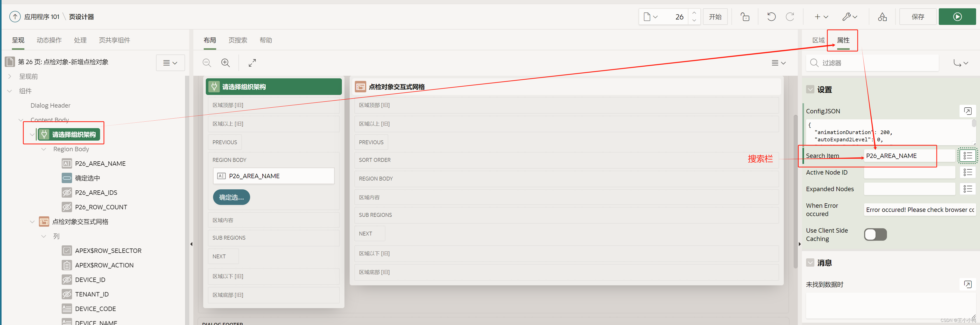Screen dimensions: 980x325
Task: Collapse the Region Body node
Action: pos(44,149)
